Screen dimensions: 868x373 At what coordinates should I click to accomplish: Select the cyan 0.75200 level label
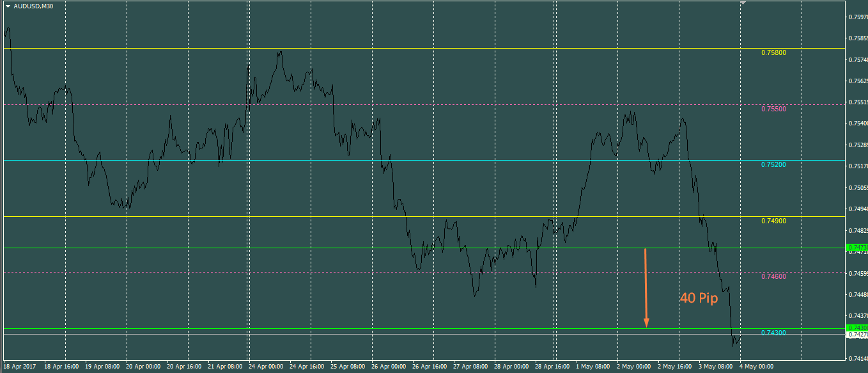pyautogui.click(x=773, y=165)
